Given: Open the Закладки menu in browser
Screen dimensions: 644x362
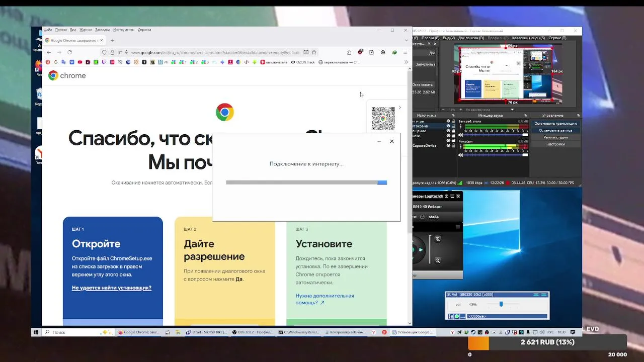Looking at the screenshot, I should pos(102,30).
